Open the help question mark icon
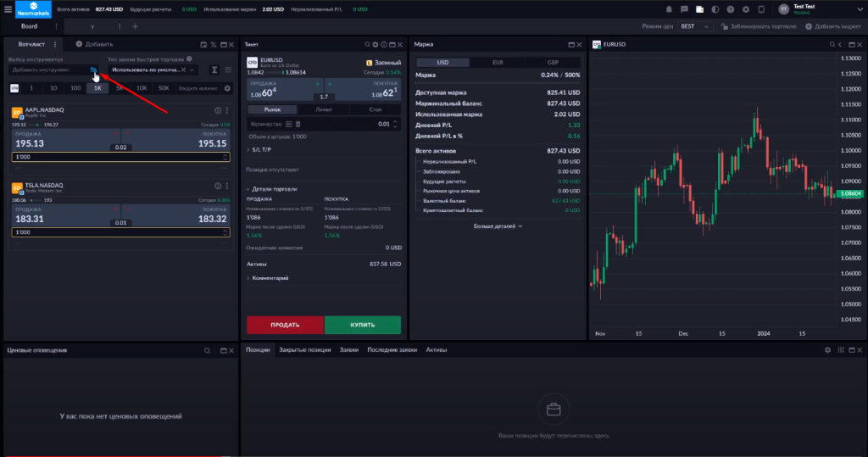Image resolution: width=868 pixels, height=457 pixels. (731, 9)
